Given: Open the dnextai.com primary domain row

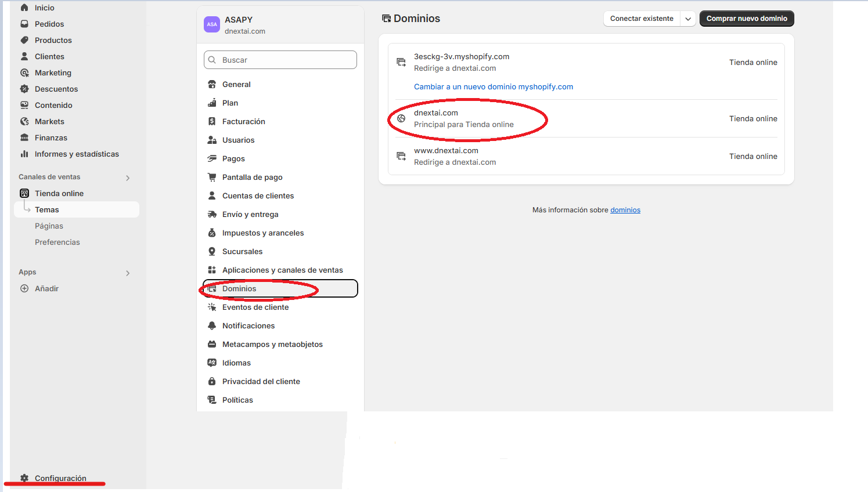Looking at the screenshot, I should (586, 118).
